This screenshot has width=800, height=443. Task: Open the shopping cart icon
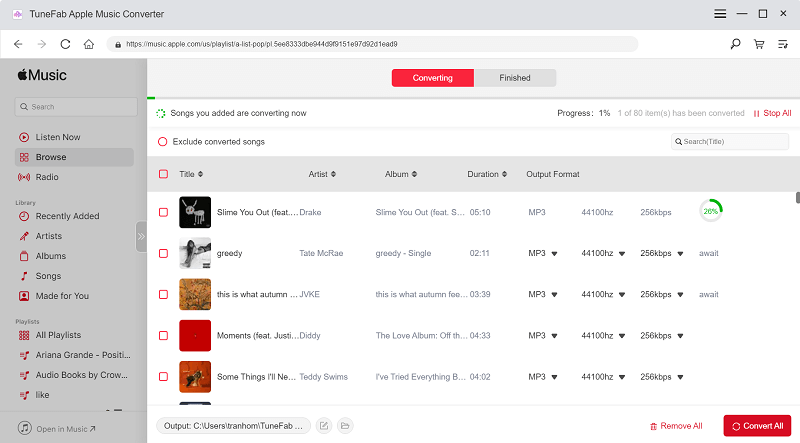(x=759, y=44)
